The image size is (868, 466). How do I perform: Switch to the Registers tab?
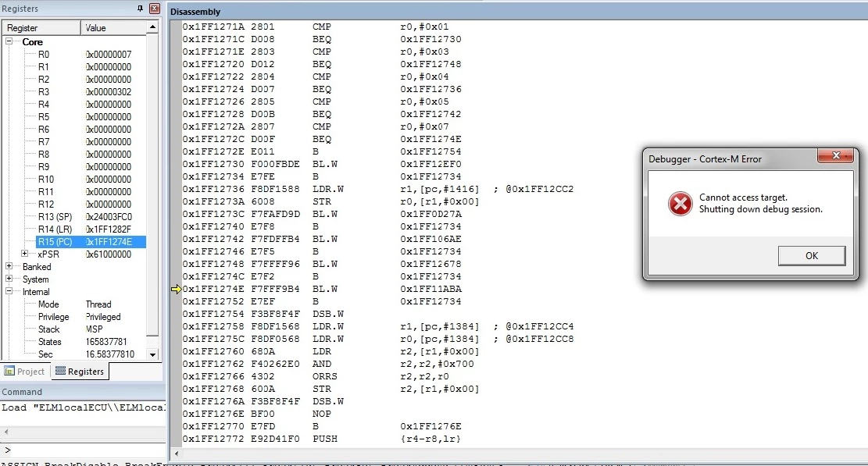pos(80,372)
